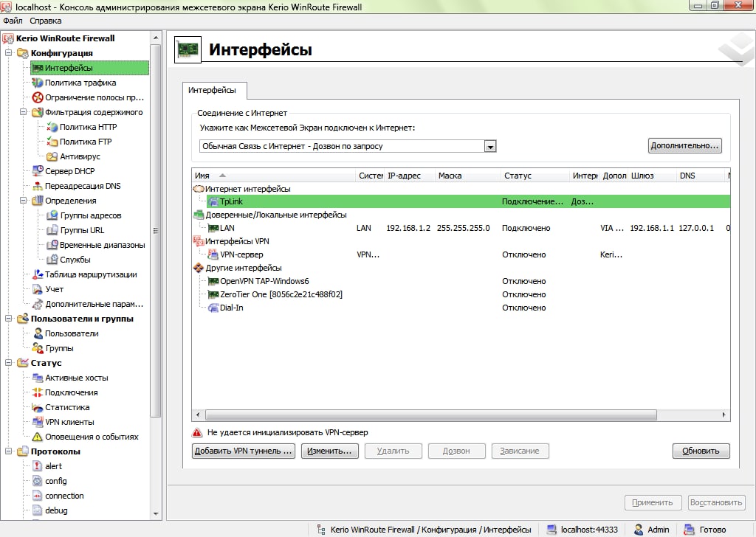
Task: Click the TpLink interface icon
Action: tap(213, 202)
